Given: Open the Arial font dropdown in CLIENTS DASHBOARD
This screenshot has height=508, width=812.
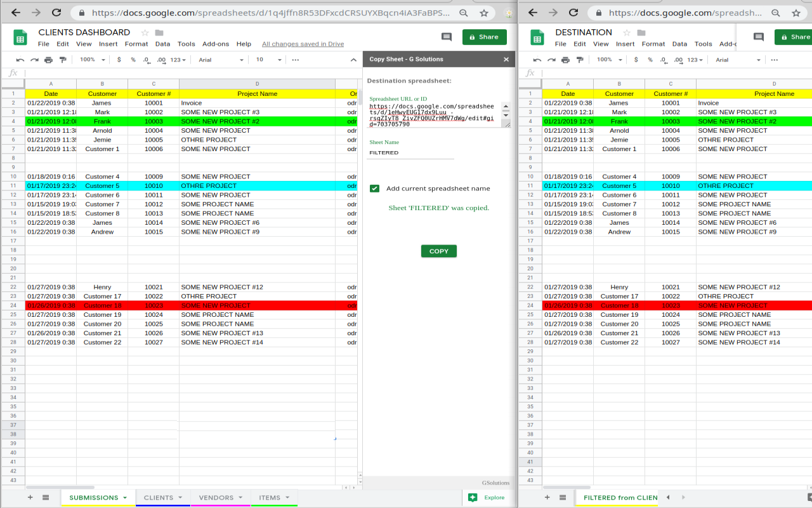Looking at the screenshot, I should (x=221, y=60).
